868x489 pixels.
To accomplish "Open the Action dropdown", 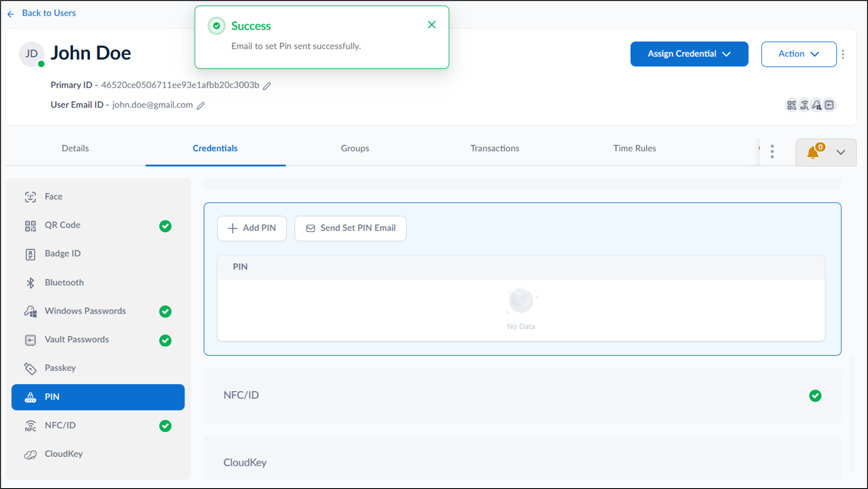I will (x=799, y=54).
